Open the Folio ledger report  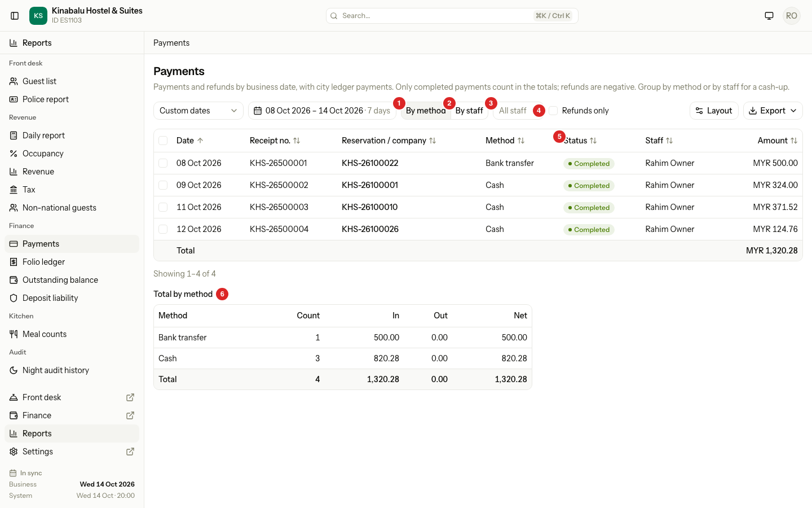[72, 262]
